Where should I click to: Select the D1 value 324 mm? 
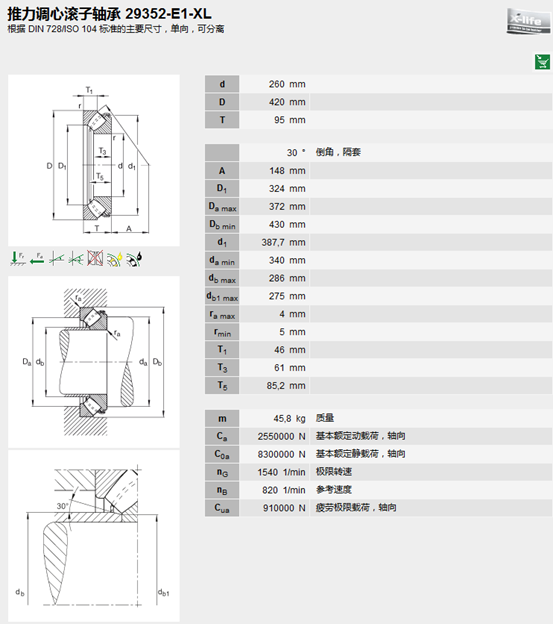pyautogui.click(x=287, y=189)
